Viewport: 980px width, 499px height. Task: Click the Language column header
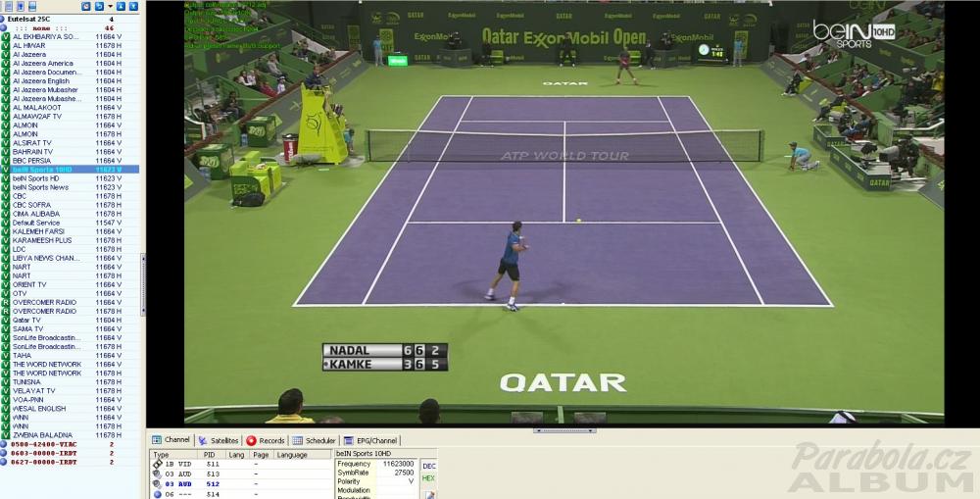click(x=303, y=455)
